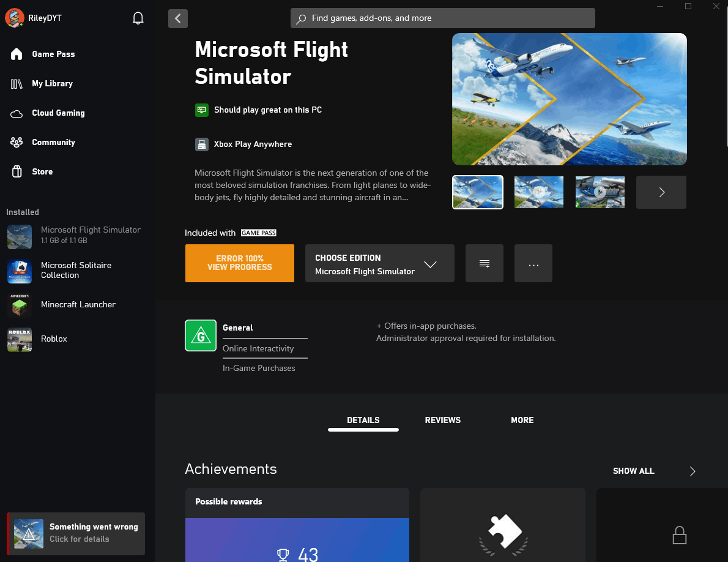Viewport: 728px width, 562px height.
Task: Click the Roblox game icon
Action: point(20,340)
